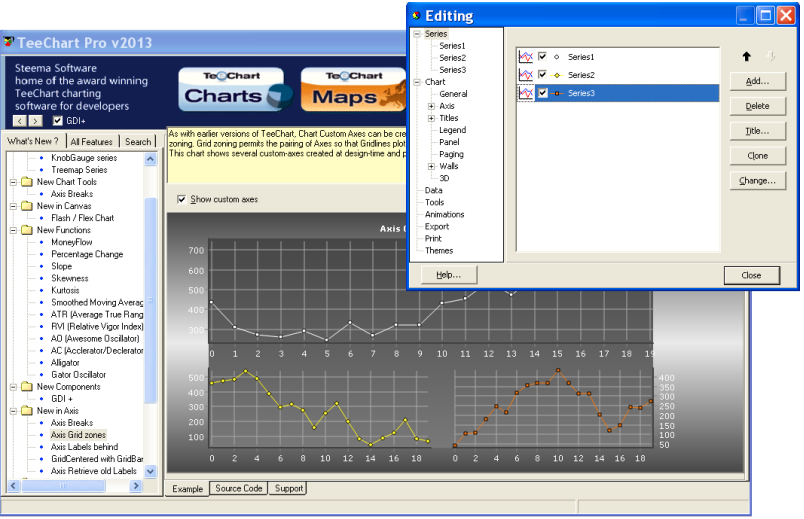Image resolution: width=804 pixels, height=519 pixels.
Task: Open the Gator Oscillator example
Action: 78,375
